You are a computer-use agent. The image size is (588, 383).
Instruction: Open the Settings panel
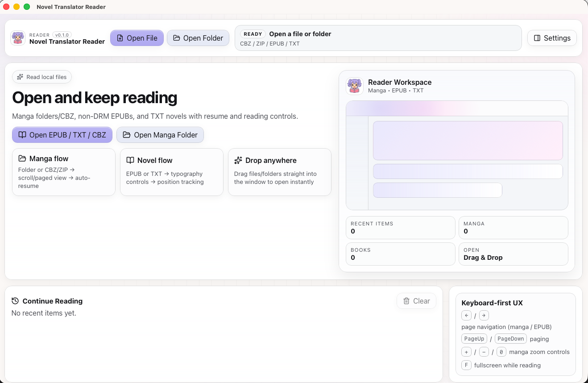click(x=552, y=38)
